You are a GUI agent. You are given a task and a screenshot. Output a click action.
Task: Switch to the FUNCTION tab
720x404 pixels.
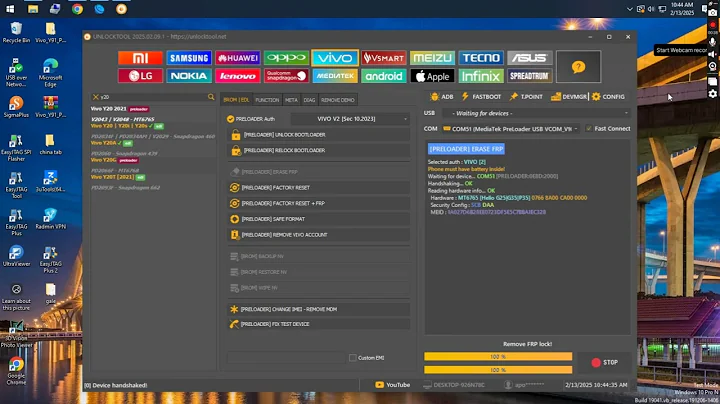point(267,100)
